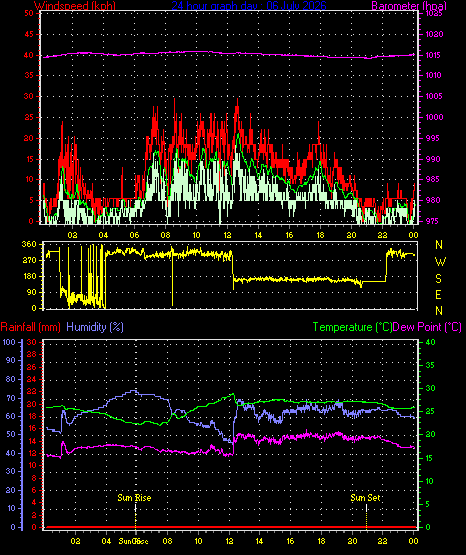
Task: Click wind direction label S
Action: (438, 279)
